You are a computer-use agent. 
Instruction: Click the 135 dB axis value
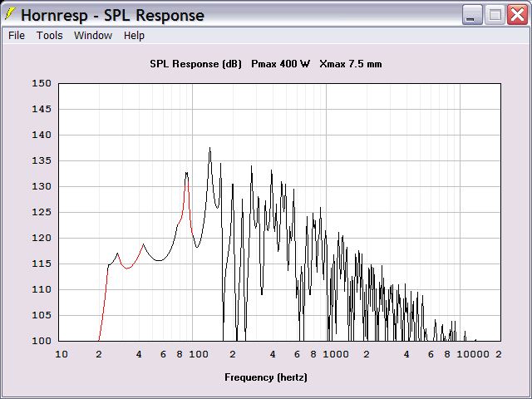click(42, 160)
